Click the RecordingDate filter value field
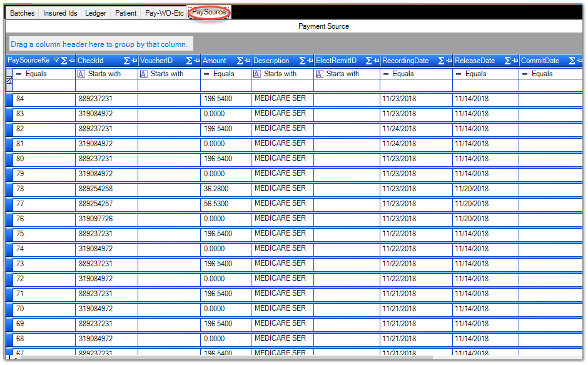Screen dimensions: 588x365 tap(416, 86)
